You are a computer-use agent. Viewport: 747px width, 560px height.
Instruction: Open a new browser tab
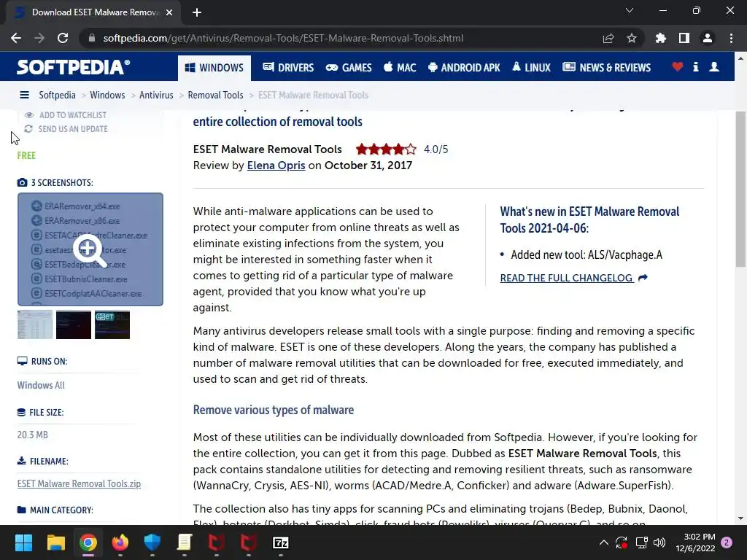(197, 12)
